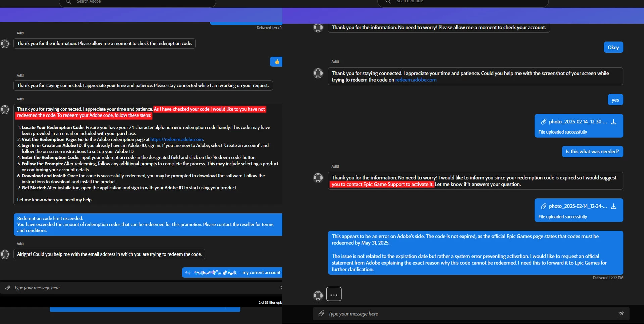Click 'Aditi' name above the screenshot request message

pos(335,62)
